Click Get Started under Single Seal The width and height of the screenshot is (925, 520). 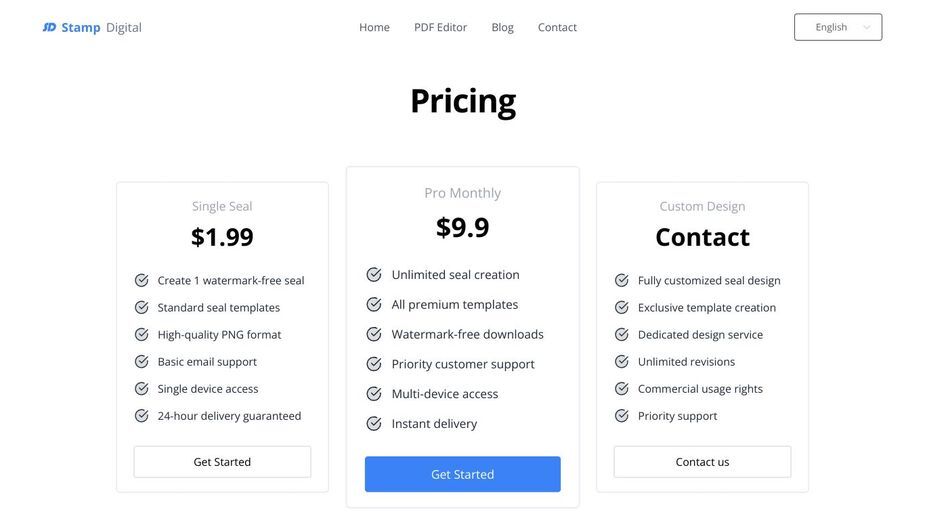pyautogui.click(x=222, y=462)
